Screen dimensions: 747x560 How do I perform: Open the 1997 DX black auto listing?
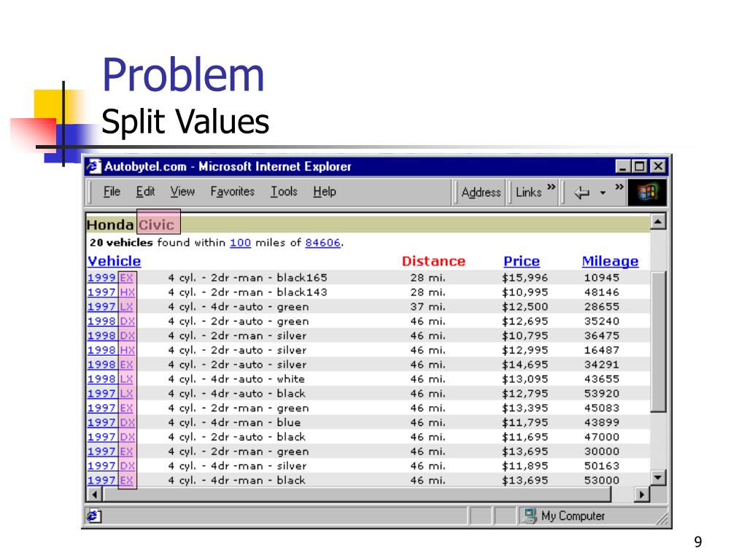pos(111,437)
